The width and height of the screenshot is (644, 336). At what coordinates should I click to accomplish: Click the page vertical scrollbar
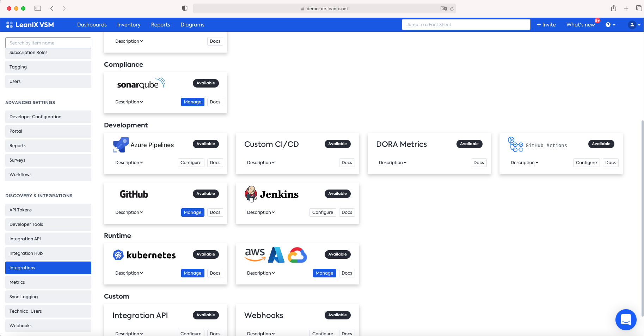click(642, 218)
